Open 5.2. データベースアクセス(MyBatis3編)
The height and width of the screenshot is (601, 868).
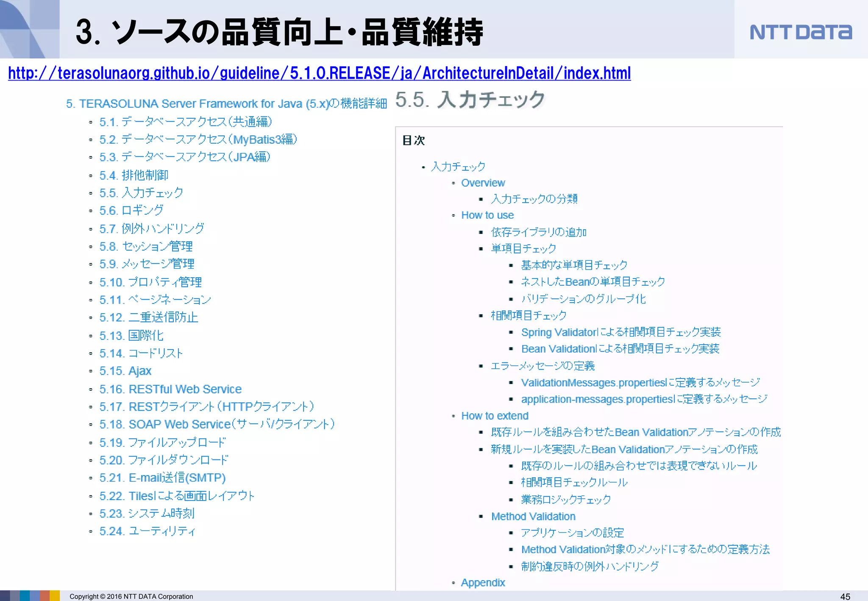[198, 139]
